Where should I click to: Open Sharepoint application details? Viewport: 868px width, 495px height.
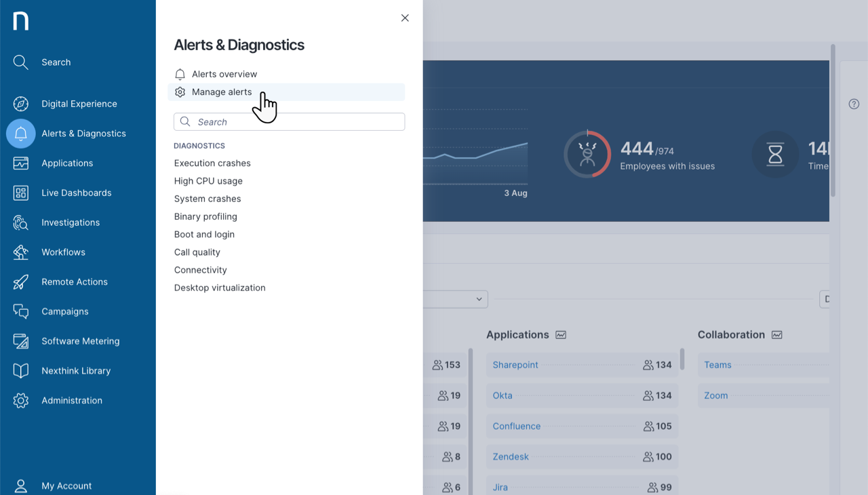point(515,365)
